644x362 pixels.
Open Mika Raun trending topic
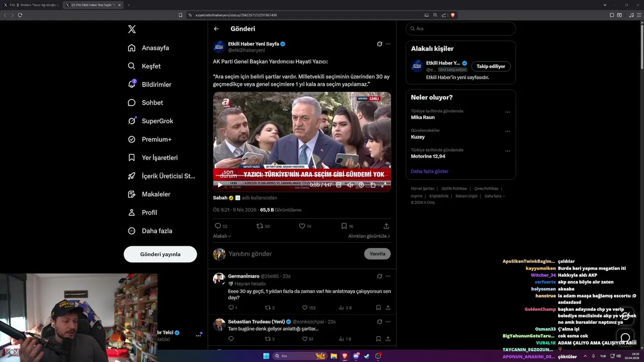tap(423, 117)
